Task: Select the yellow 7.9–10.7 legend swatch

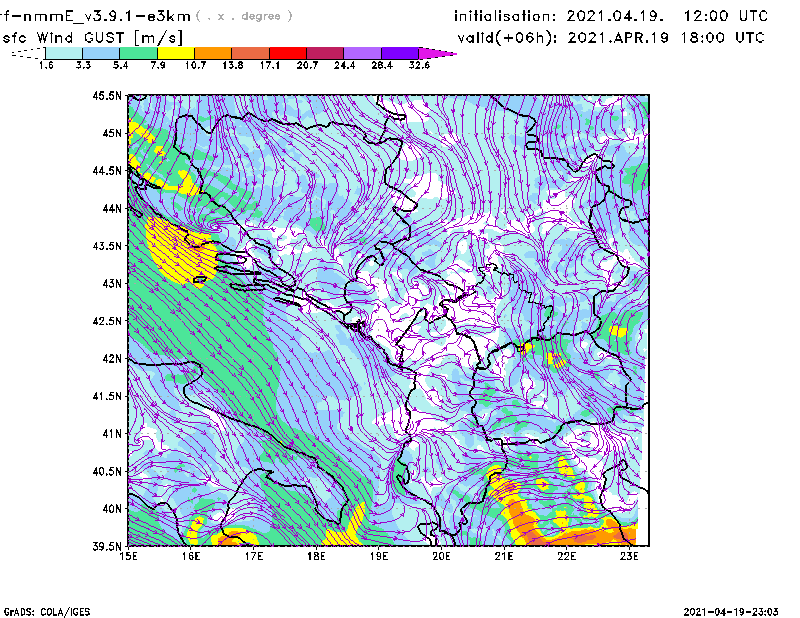Action: pos(176,53)
